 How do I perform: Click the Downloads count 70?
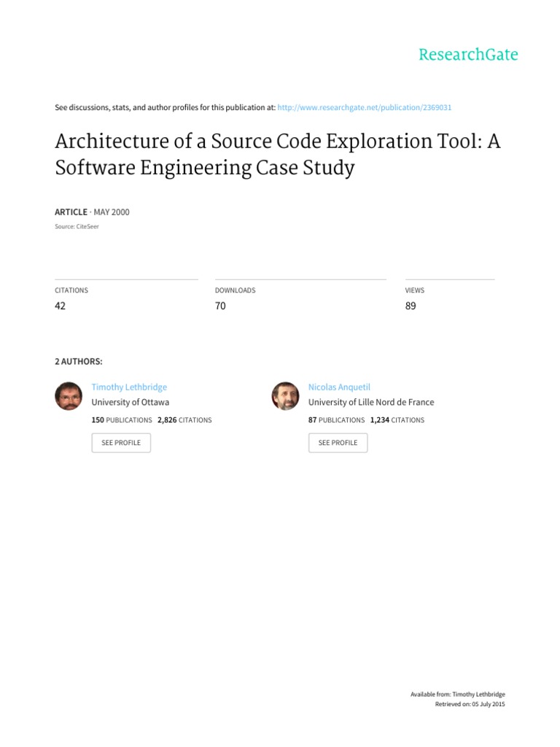(220, 306)
